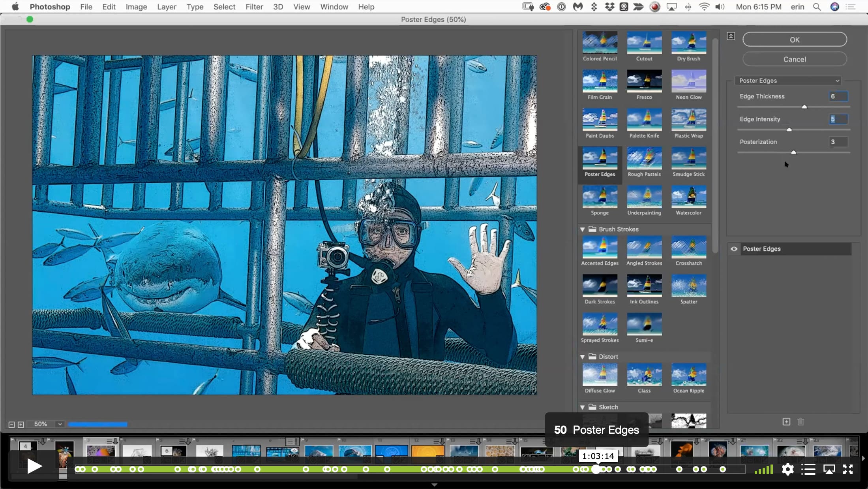Play the video
868x489 pixels.
click(34, 466)
